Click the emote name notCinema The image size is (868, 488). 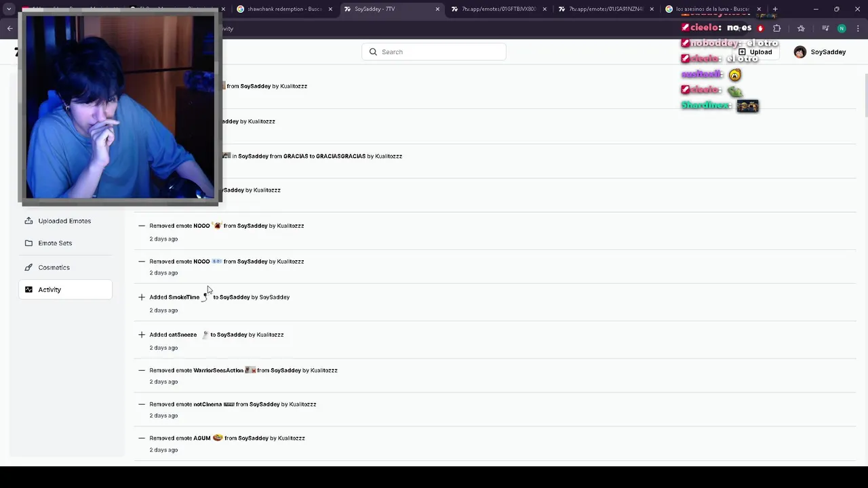click(x=208, y=404)
